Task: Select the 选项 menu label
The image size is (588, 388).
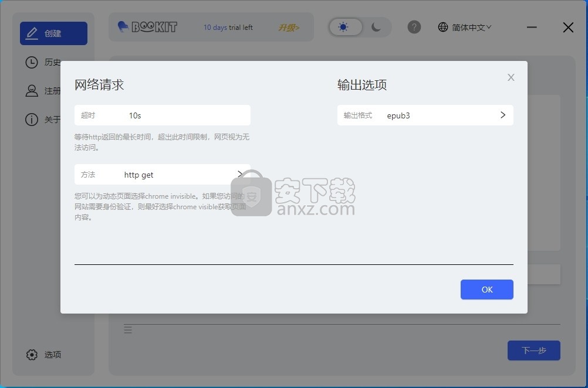Action: pos(53,355)
